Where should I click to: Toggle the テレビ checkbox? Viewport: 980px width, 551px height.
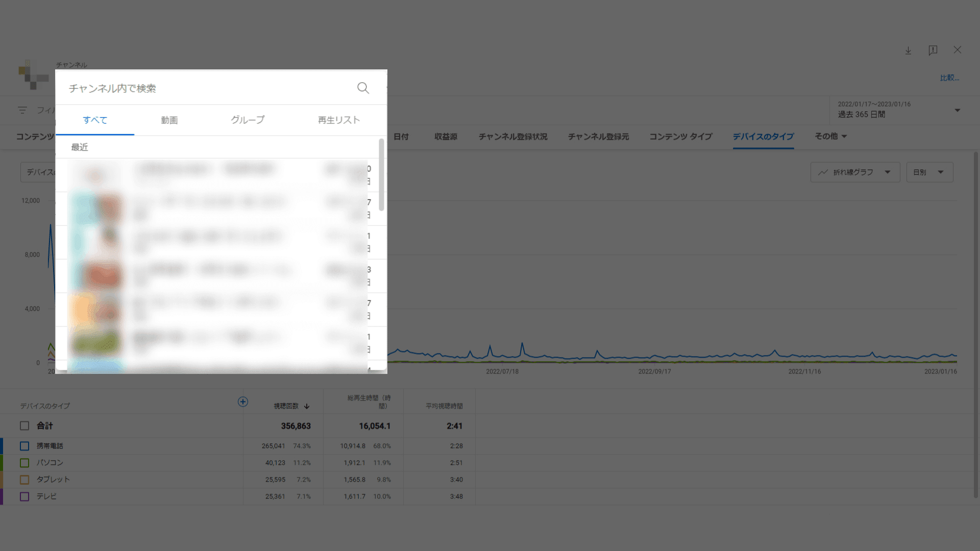(x=24, y=496)
